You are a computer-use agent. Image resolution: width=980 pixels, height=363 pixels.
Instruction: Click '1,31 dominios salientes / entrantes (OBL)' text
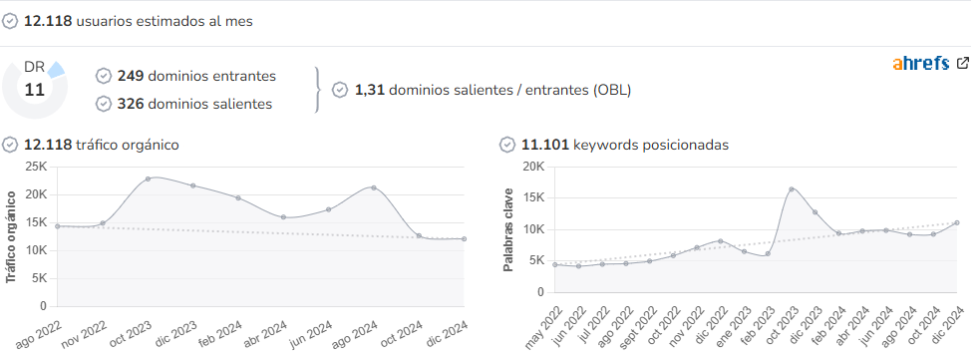[492, 90]
